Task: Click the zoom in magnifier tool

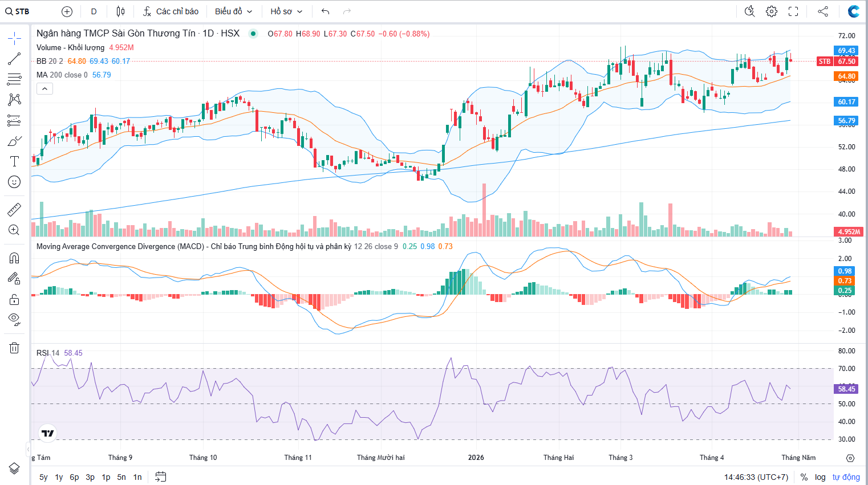Action: (14, 230)
